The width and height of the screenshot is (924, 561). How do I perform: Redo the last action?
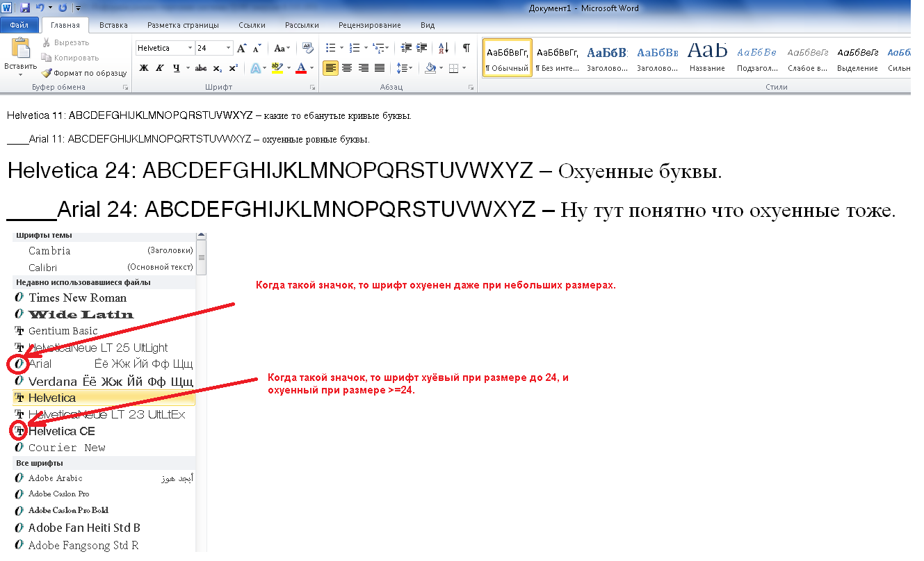point(63,8)
